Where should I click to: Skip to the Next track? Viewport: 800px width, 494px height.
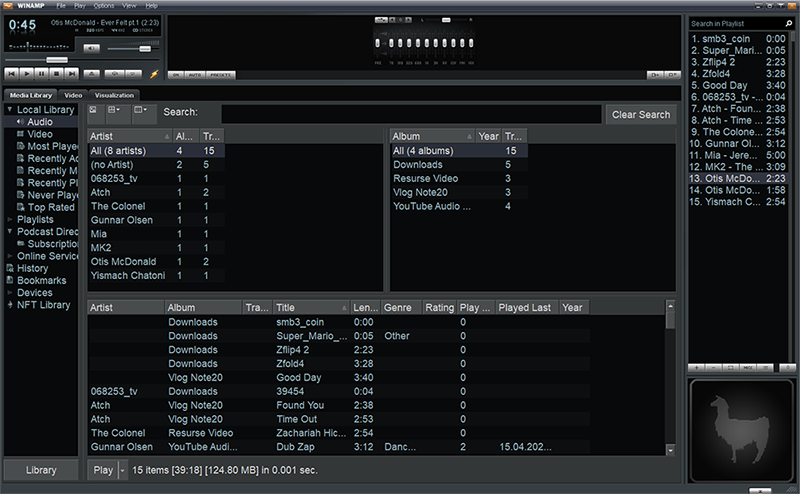tap(72, 74)
